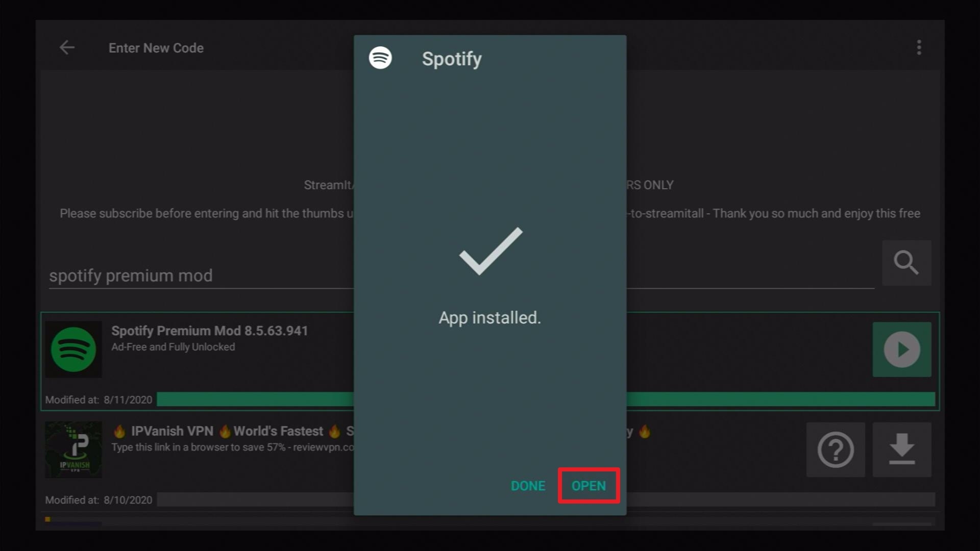Download the IPVanish VPN entry

[x=902, y=449]
